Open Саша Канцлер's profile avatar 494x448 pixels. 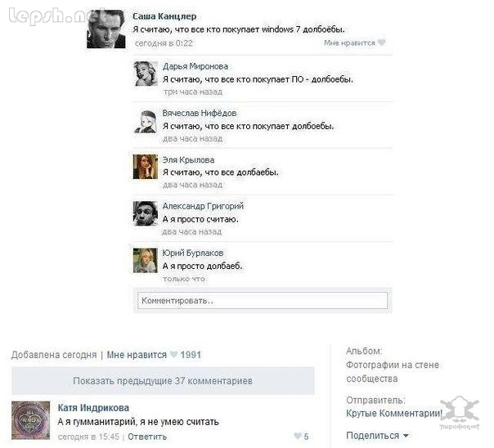coord(106,29)
